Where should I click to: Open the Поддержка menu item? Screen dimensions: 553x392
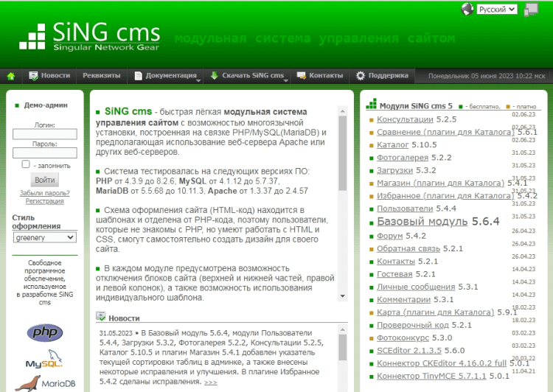click(389, 75)
